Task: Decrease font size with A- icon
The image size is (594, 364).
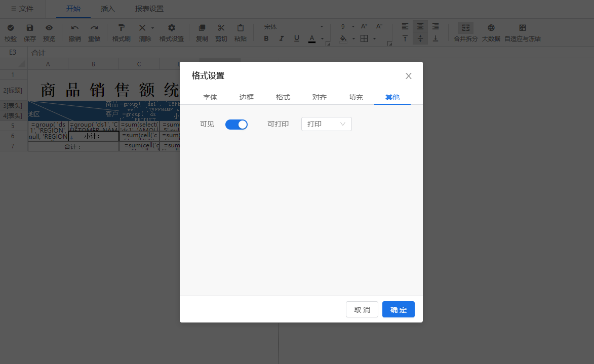Action: [379, 26]
